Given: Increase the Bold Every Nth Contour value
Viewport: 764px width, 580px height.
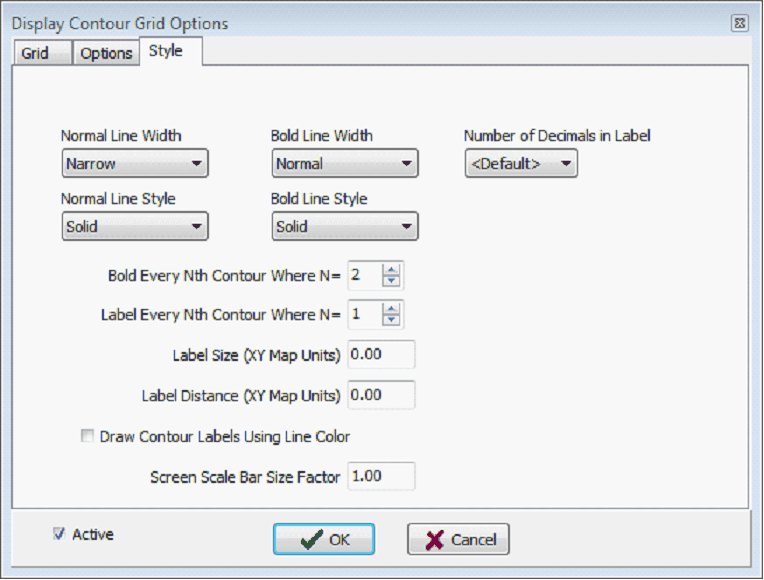Looking at the screenshot, I should (x=391, y=270).
